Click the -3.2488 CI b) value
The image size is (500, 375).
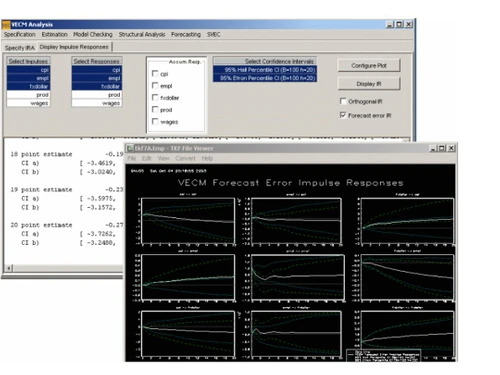(x=101, y=243)
